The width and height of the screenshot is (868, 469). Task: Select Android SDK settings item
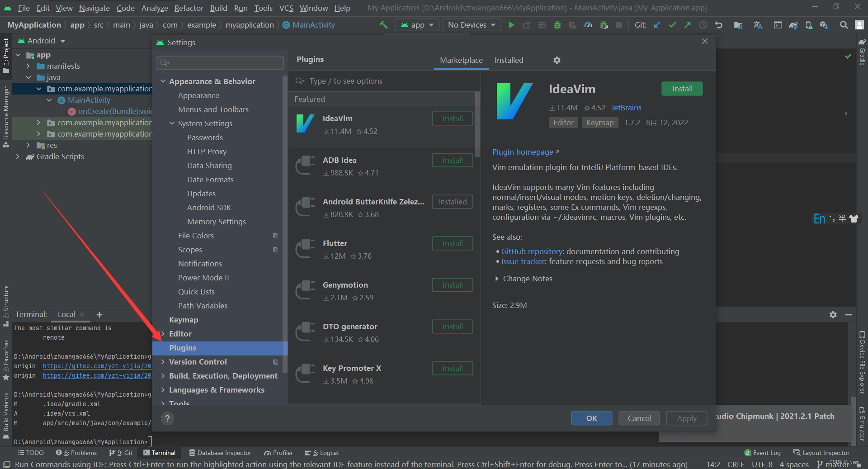[x=209, y=208]
